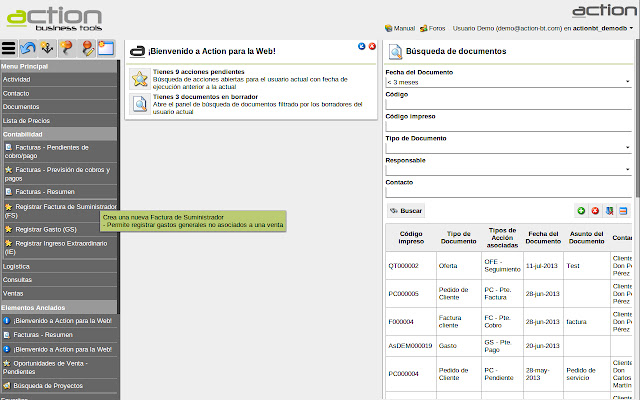
Task: Open Facturas - Resumen anchored element
Action: [59, 335]
